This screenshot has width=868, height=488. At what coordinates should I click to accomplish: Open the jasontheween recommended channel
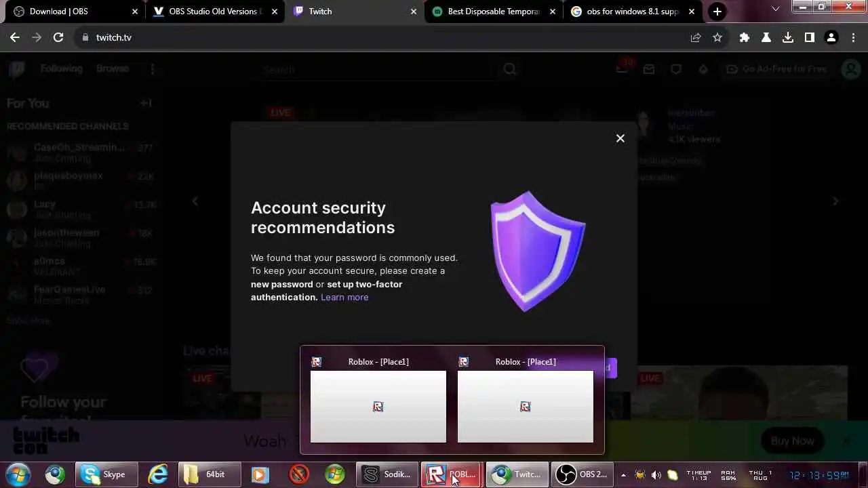(x=81, y=237)
